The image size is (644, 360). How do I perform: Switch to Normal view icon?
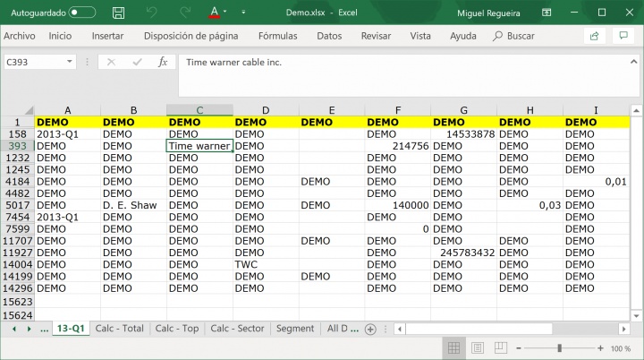tap(453, 348)
